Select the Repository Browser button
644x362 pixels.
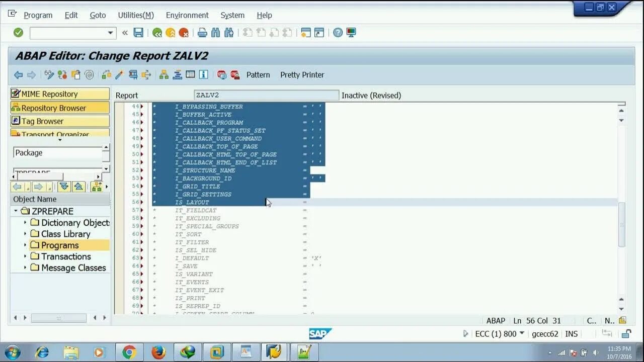point(60,108)
